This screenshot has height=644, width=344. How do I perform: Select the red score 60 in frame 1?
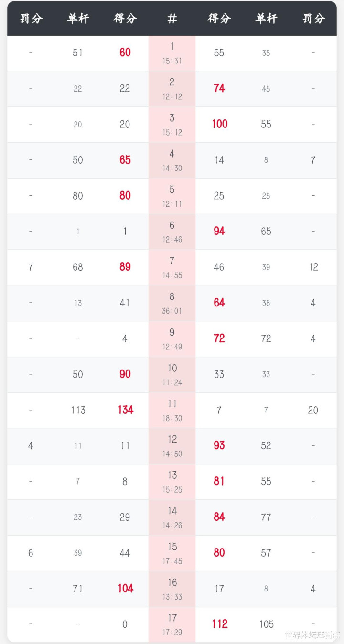(125, 53)
